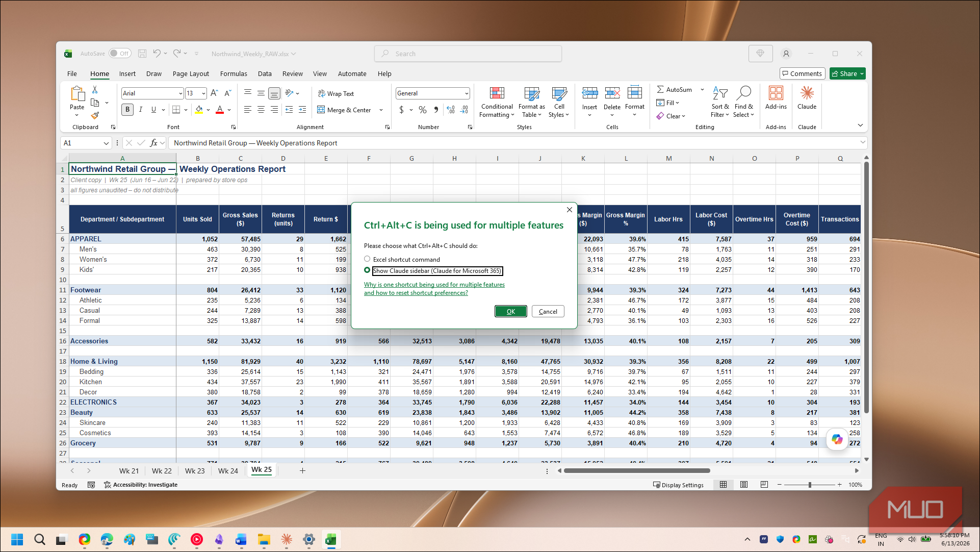Viewport: 980px width, 552px height.
Task: Click the Paste clipboard icon
Action: pyautogui.click(x=77, y=94)
